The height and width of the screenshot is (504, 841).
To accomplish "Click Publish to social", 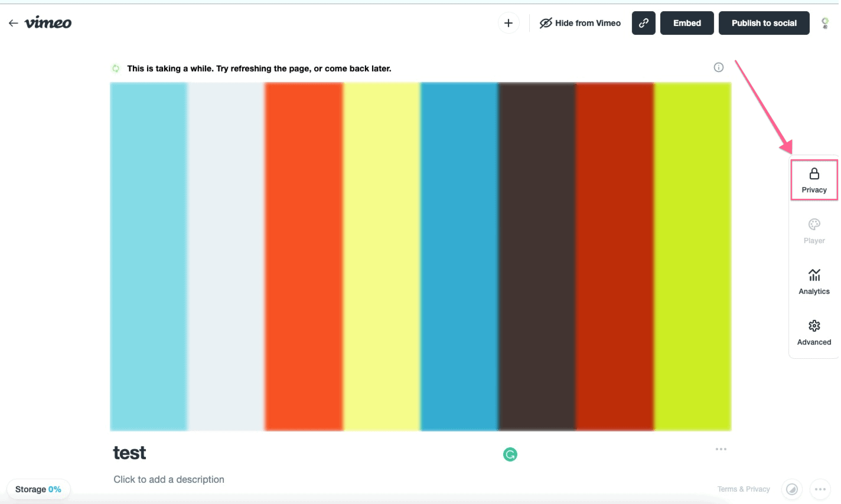I will pyautogui.click(x=764, y=23).
